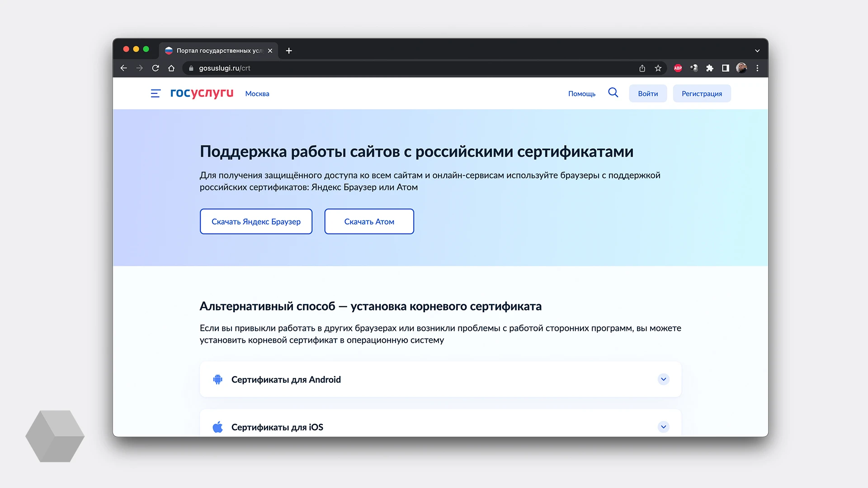Reload the page with the refresh icon

[x=156, y=68]
